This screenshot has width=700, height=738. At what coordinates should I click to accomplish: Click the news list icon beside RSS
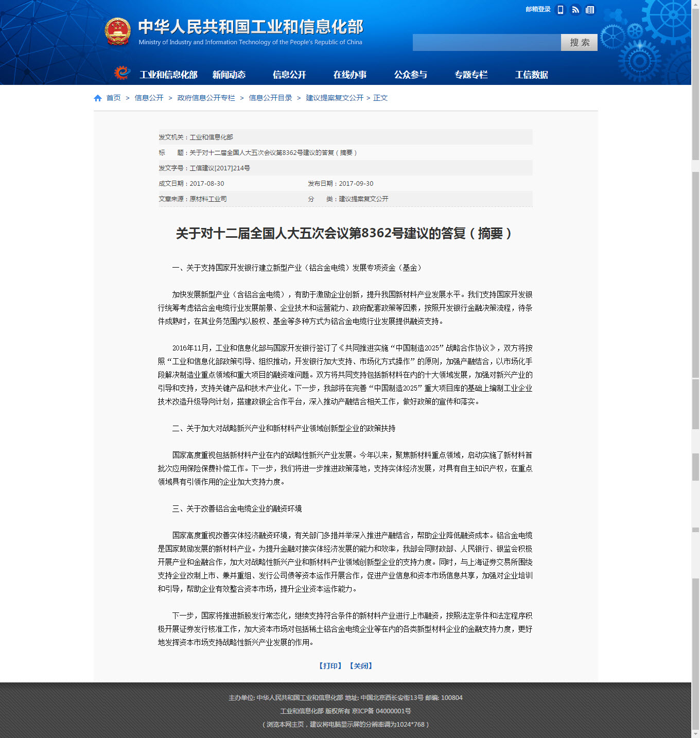click(x=590, y=10)
